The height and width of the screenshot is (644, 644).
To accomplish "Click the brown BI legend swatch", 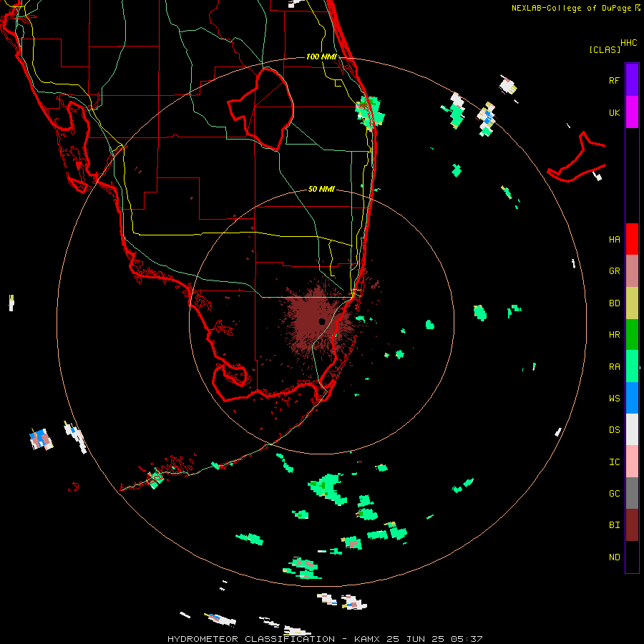I will (x=632, y=525).
